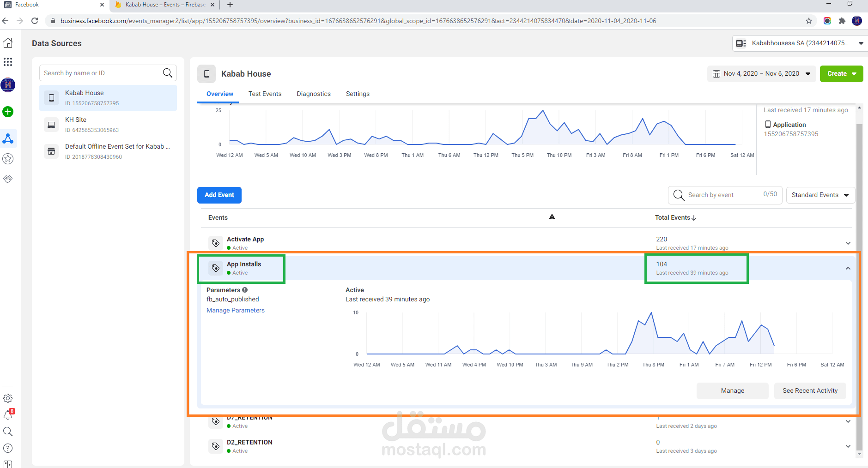Click the tag icon for App Installs
This screenshot has width=868, height=468.
(216, 268)
